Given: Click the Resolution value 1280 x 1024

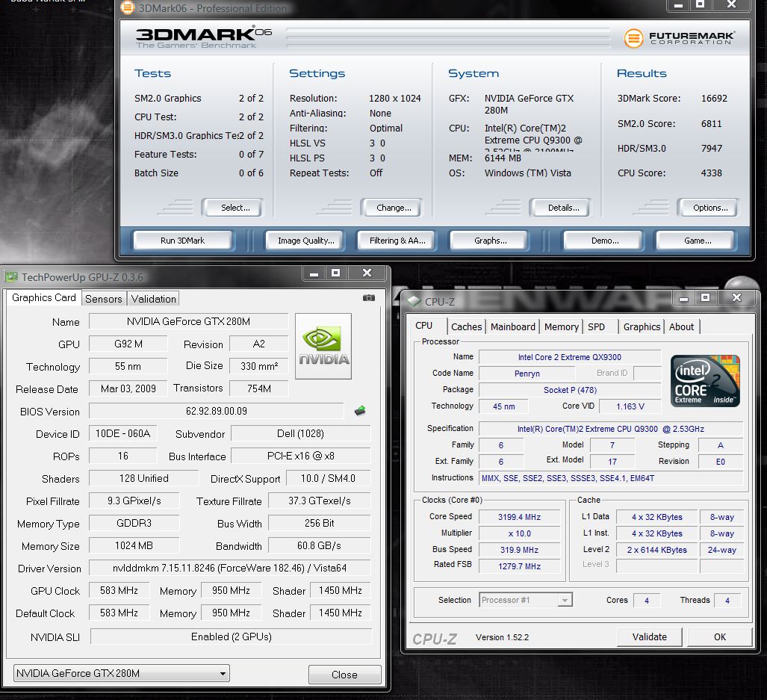Looking at the screenshot, I should coord(395,99).
